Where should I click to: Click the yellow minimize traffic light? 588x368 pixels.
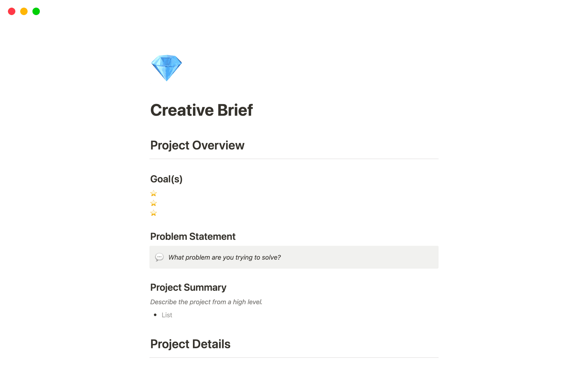[x=24, y=11]
